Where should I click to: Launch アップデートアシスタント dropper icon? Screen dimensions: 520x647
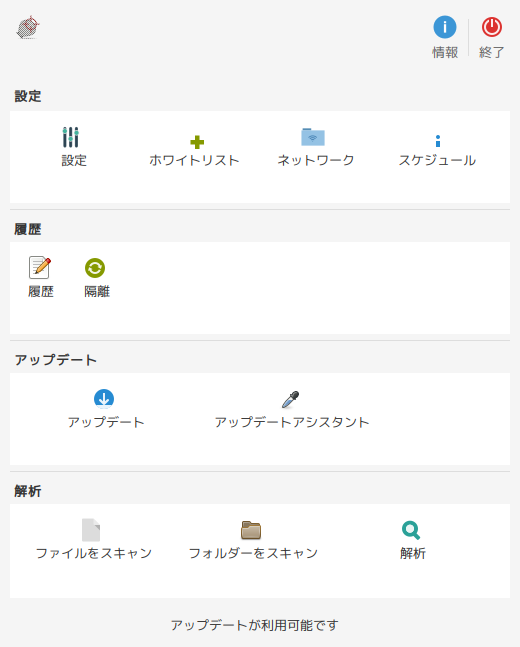[291, 399]
